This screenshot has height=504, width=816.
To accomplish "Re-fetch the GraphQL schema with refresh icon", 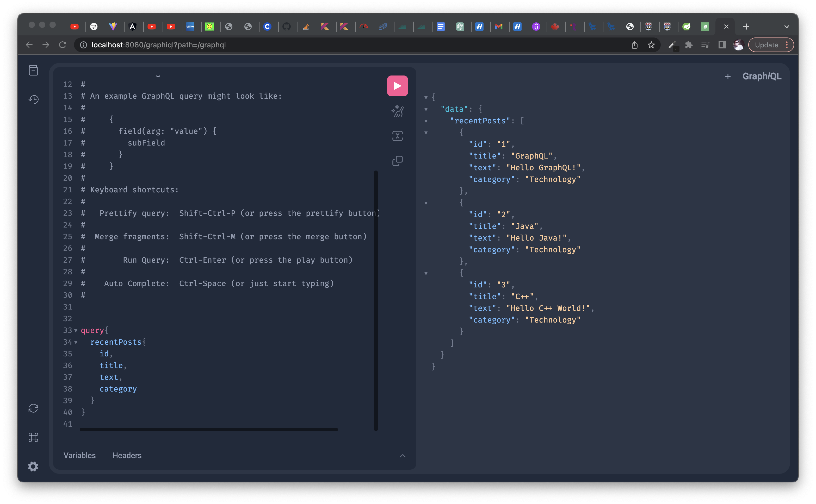I will pos(33,408).
